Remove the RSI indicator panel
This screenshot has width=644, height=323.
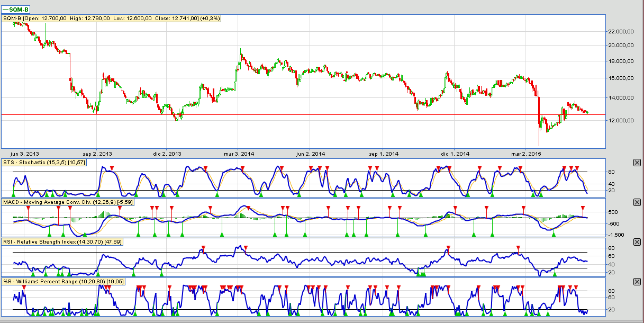click(x=637, y=242)
